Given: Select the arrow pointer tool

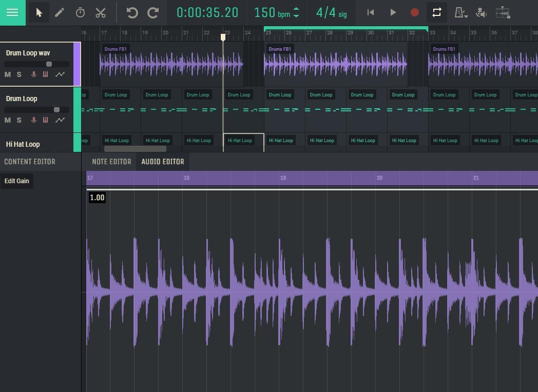Looking at the screenshot, I should coord(39,12).
